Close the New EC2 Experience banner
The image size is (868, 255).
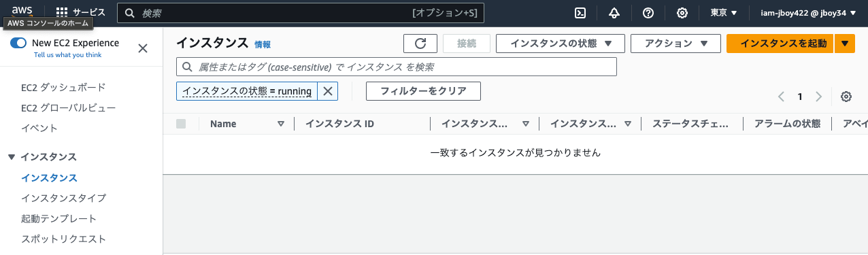143,48
